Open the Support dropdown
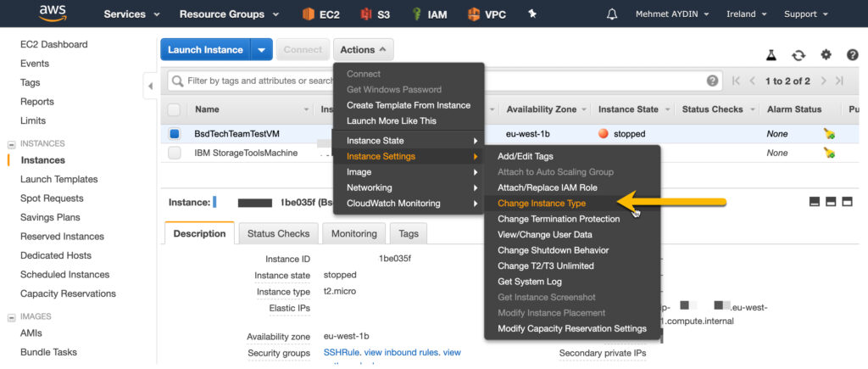The height and width of the screenshot is (369, 868). tap(805, 14)
